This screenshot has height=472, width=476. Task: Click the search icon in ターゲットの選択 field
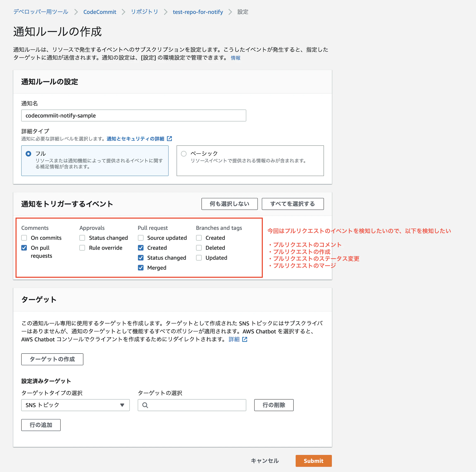[x=145, y=405]
